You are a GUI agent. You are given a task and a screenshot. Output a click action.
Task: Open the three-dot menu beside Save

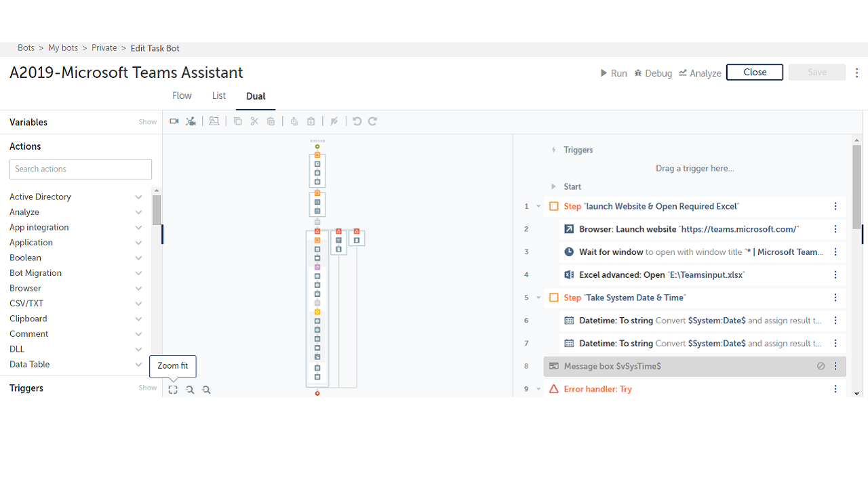pyautogui.click(x=857, y=73)
